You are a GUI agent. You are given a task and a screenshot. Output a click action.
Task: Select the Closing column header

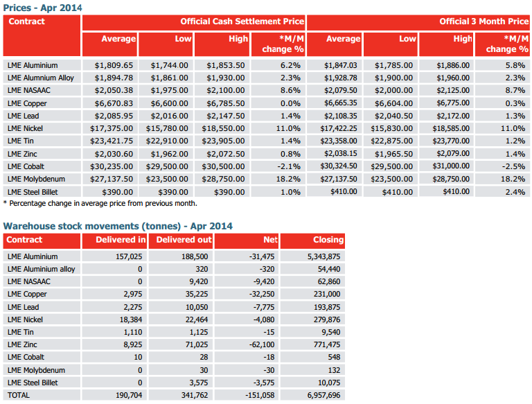click(328, 240)
